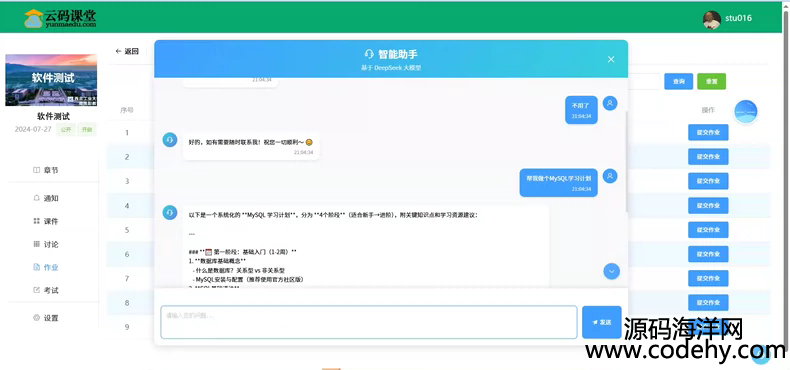Click assistant avatar beside 好的 reply
The height and width of the screenshot is (370, 790).
tap(170, 140)
